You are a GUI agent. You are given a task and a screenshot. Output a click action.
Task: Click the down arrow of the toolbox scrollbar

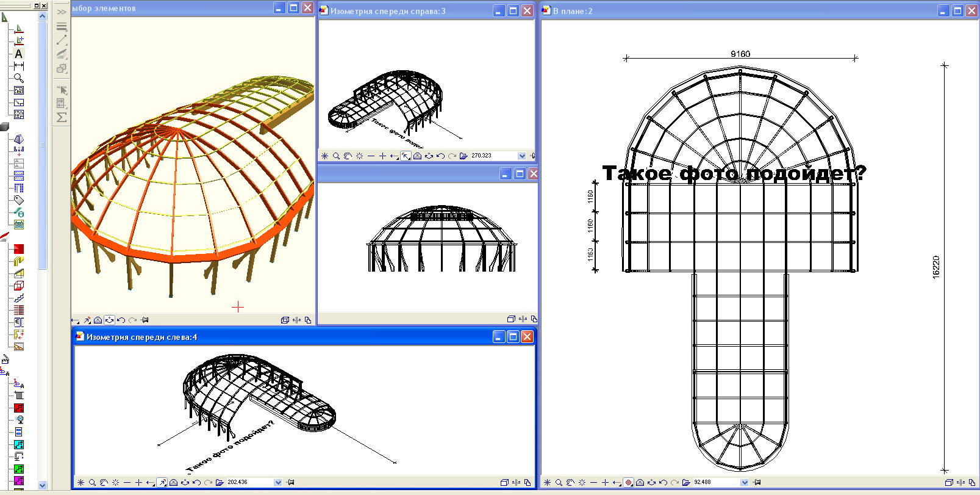(42, 485)
